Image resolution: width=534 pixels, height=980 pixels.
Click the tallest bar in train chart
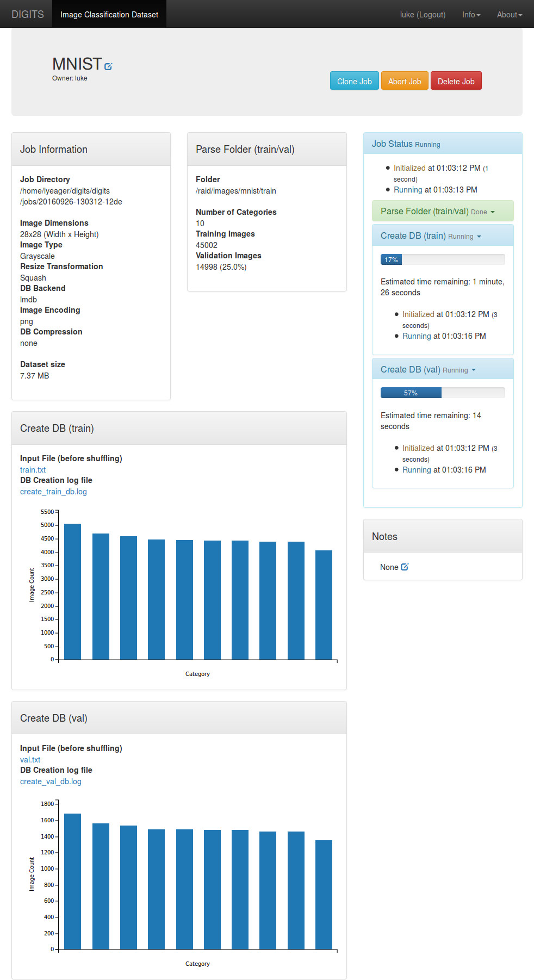[73, 592]
